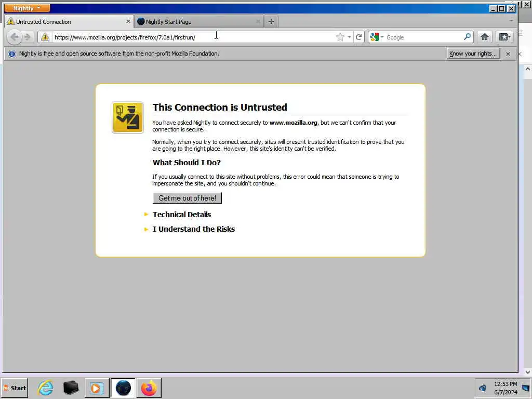
Task: Click the URL address field
Action: coord(193,37)
